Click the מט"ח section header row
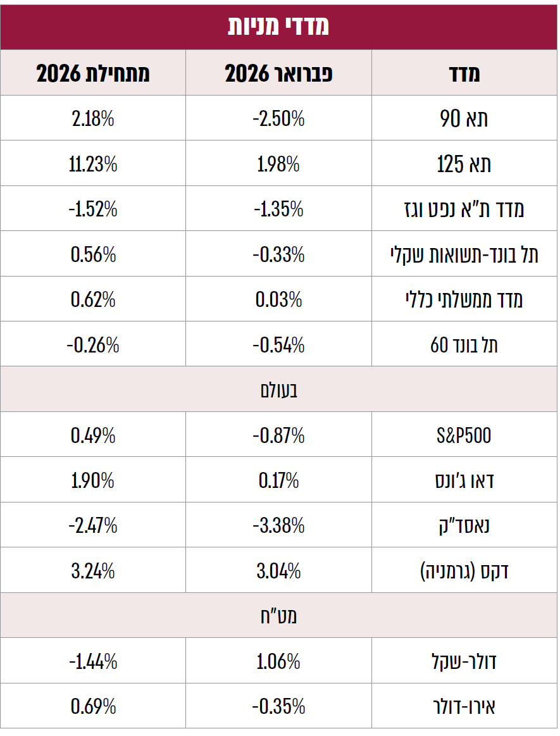Screen dimensions: 560x736 click(279, 616)
